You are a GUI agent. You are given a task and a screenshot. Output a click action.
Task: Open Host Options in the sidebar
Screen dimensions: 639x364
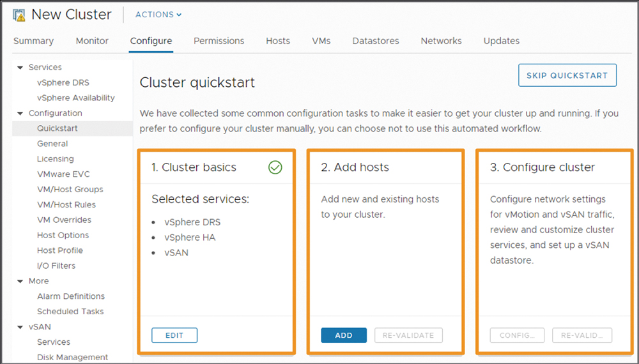(63, 236)
